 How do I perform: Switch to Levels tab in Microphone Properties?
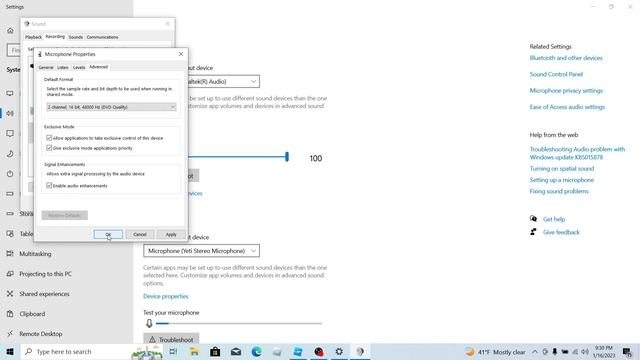click(x=79, y=67)
